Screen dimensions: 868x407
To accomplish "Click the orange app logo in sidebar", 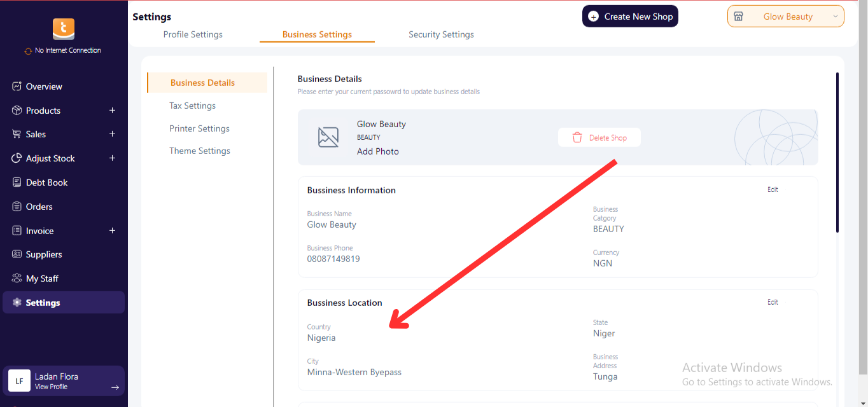I will [64, 29].
